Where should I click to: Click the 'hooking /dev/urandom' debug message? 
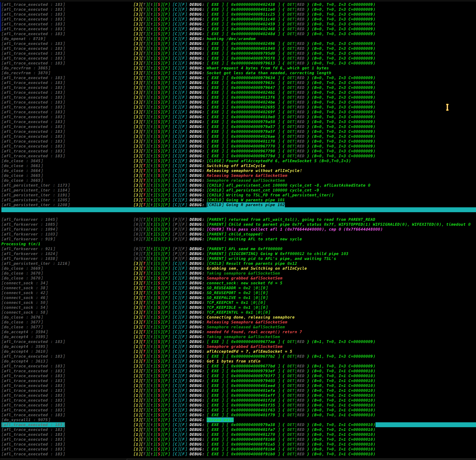click(231, 39)
